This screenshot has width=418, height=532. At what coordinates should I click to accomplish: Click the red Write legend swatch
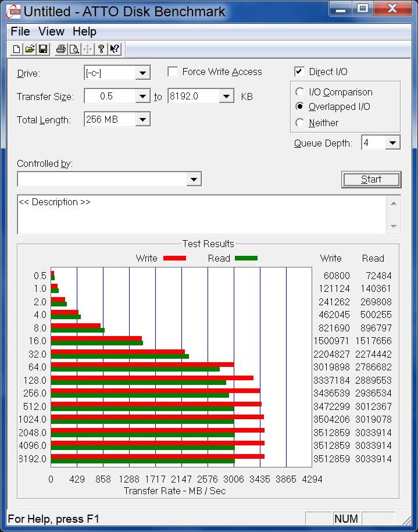point(175,258)
